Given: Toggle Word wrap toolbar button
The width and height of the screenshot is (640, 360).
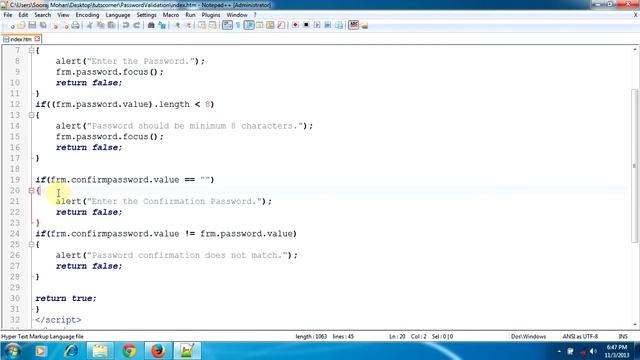Looking at the screenshot, I should (x=227, y=25).
